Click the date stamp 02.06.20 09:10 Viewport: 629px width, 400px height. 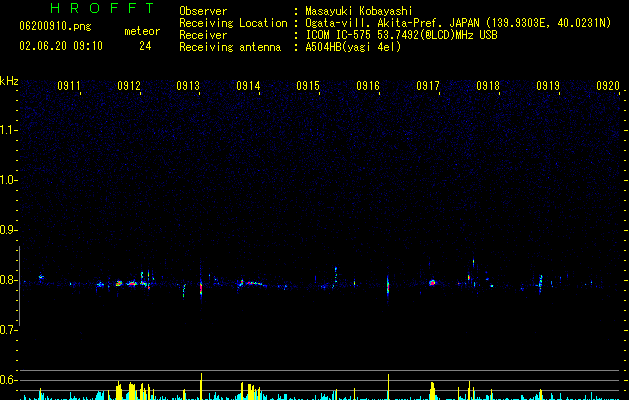(61, 46)
